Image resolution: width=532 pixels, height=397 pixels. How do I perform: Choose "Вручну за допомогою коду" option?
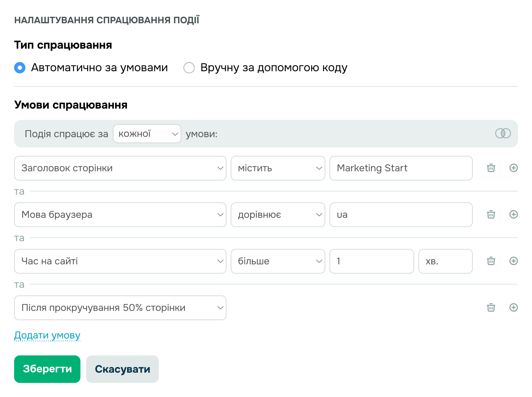[x=189, y=67]
